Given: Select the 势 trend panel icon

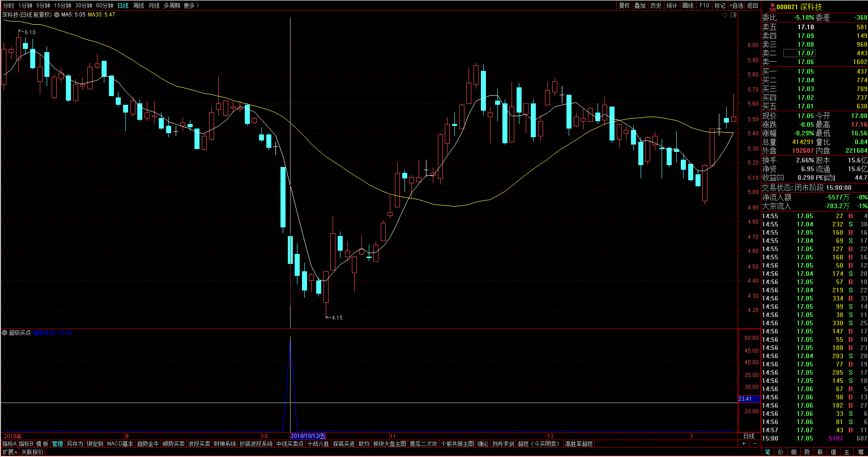Looking at the screenshot, I should (x=807, y=452).
